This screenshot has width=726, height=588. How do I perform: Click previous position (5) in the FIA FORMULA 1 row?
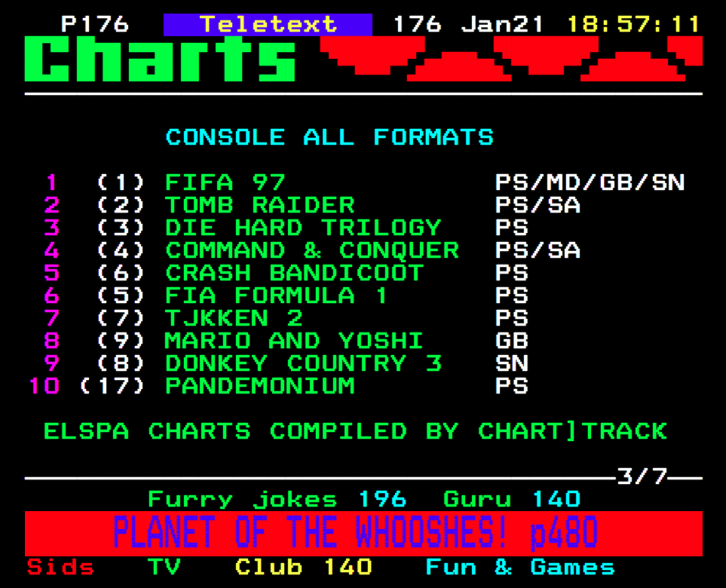(x=121, y=296)
